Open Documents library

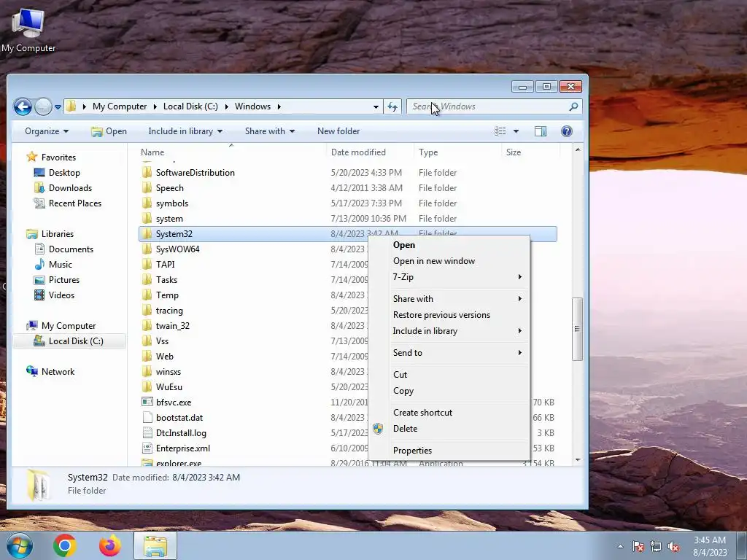[x=63, y=249]
